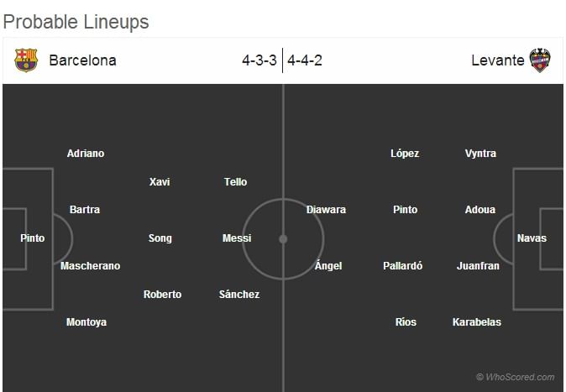
Task: Click Levante defender Vyntra
Action: pos(480,154)
